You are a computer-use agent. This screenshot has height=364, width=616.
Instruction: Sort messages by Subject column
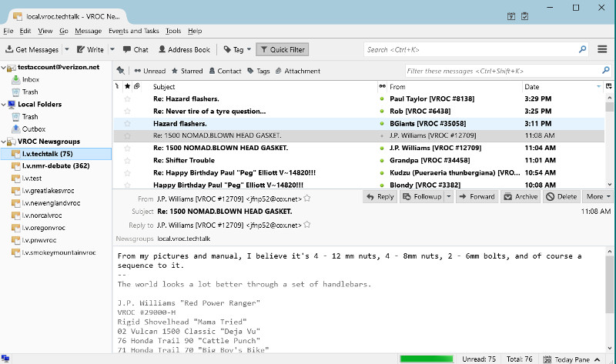[x=164, y=87]
